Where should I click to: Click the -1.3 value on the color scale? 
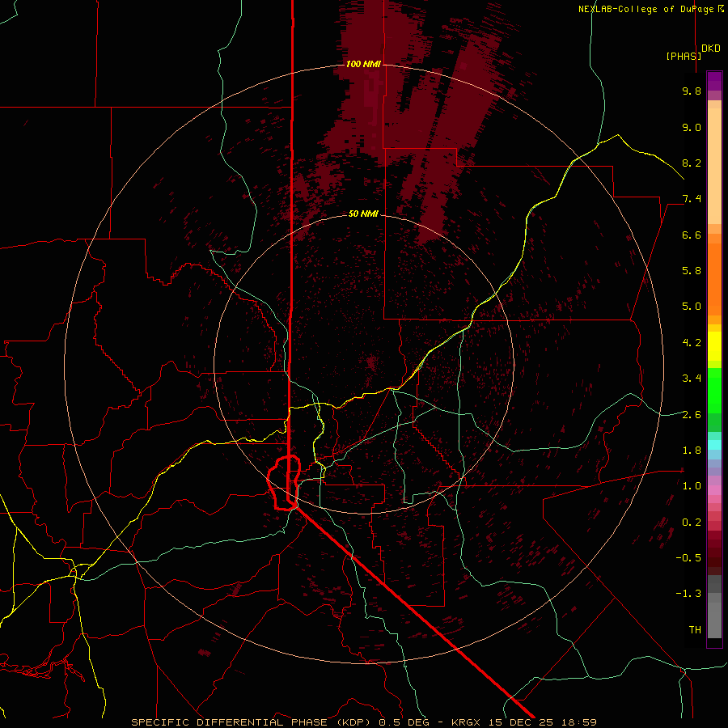688,594
